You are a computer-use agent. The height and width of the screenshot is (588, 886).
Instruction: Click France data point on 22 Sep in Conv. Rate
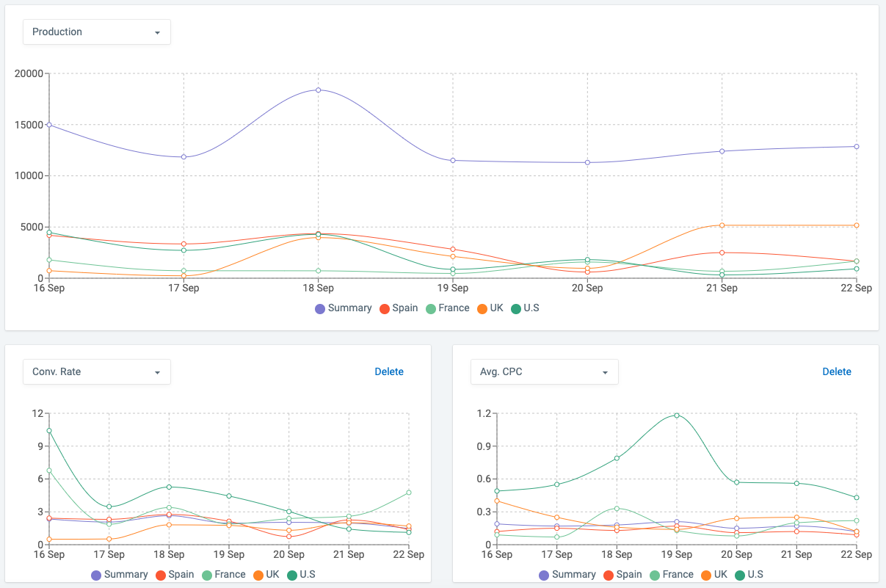(x=409, y=493)
